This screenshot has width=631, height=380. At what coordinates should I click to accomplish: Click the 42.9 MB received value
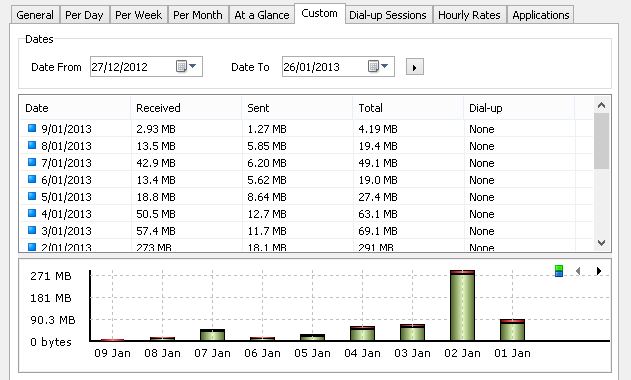156,163
